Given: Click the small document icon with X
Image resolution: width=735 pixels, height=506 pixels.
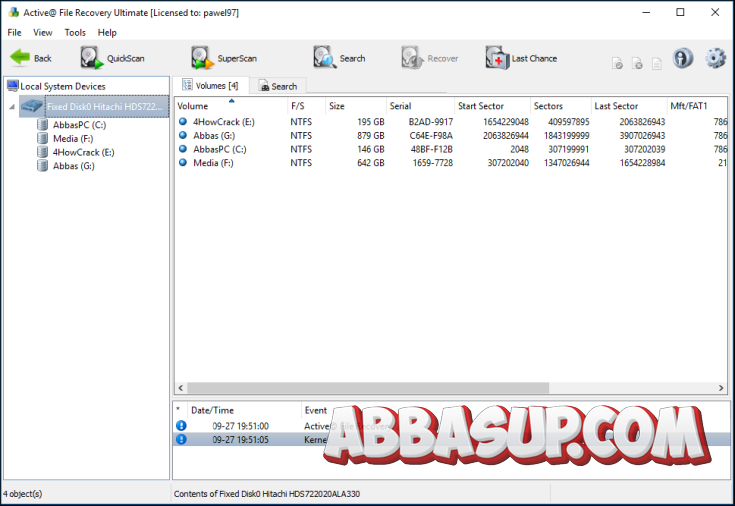Looking at the screenshot, I should click(637, 63).
